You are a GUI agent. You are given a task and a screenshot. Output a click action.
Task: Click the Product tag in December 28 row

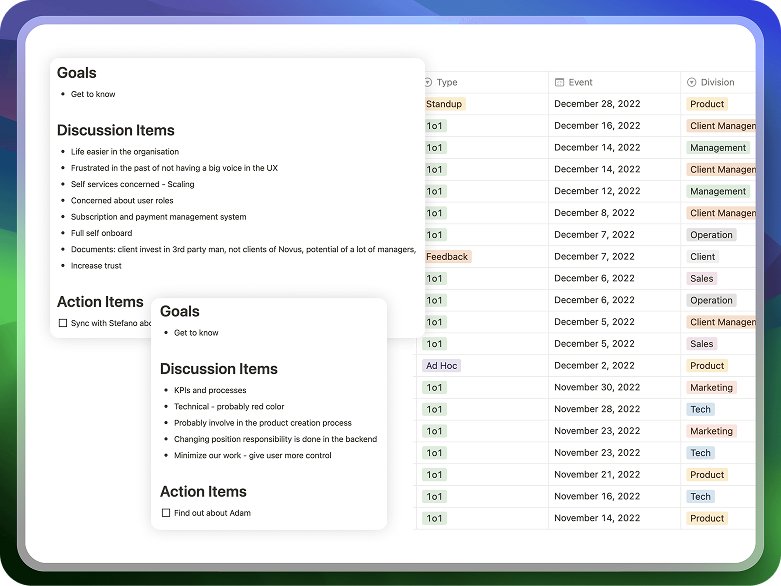click(707, 104)
